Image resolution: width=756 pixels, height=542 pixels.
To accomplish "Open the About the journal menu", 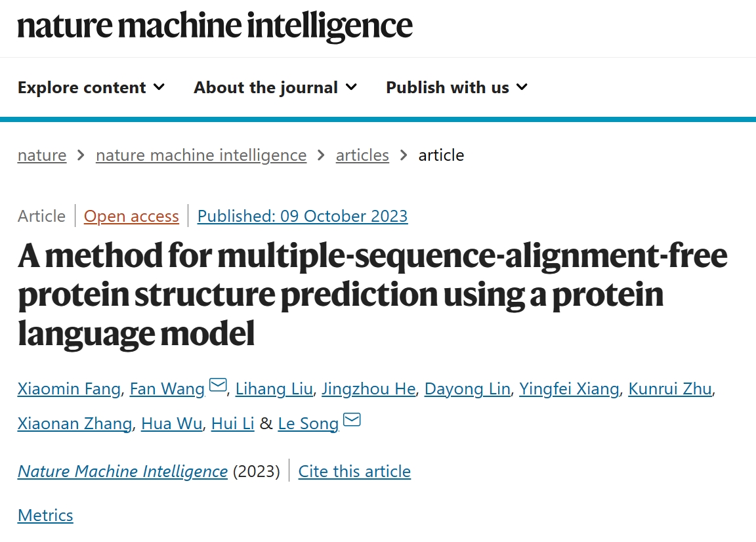I will tap(275, 87).
